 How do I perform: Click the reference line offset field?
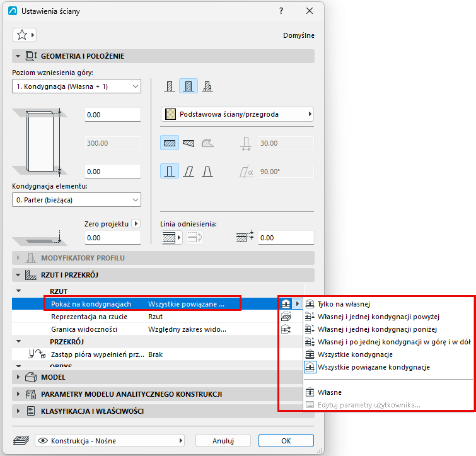(286, 237)
